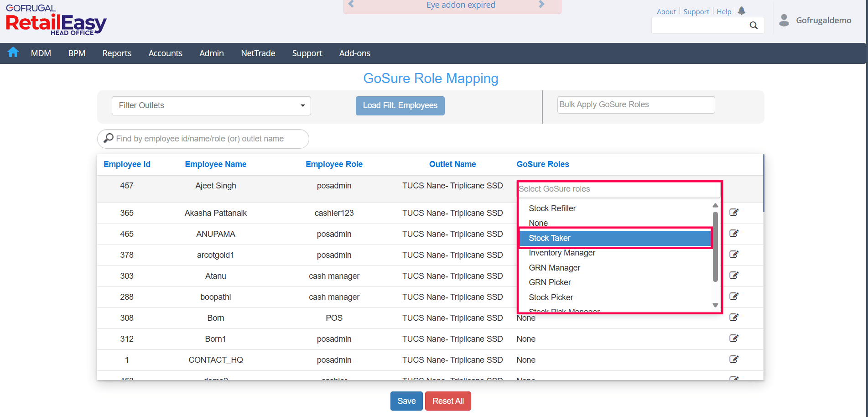Click edit icon for CONTACT_HQ row

click(x=733, y=359)
